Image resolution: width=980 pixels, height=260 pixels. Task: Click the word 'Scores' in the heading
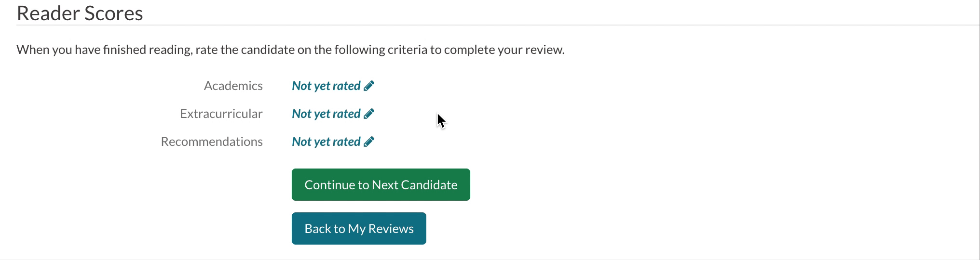pos(114,13)
